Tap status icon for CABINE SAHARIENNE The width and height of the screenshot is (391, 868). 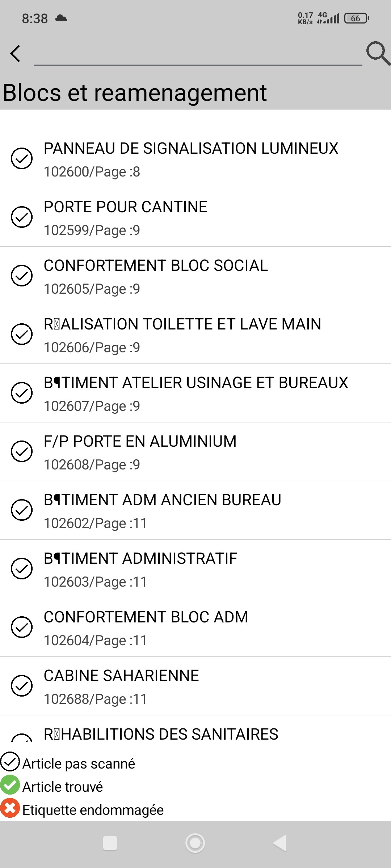click(x=22, y=686)
